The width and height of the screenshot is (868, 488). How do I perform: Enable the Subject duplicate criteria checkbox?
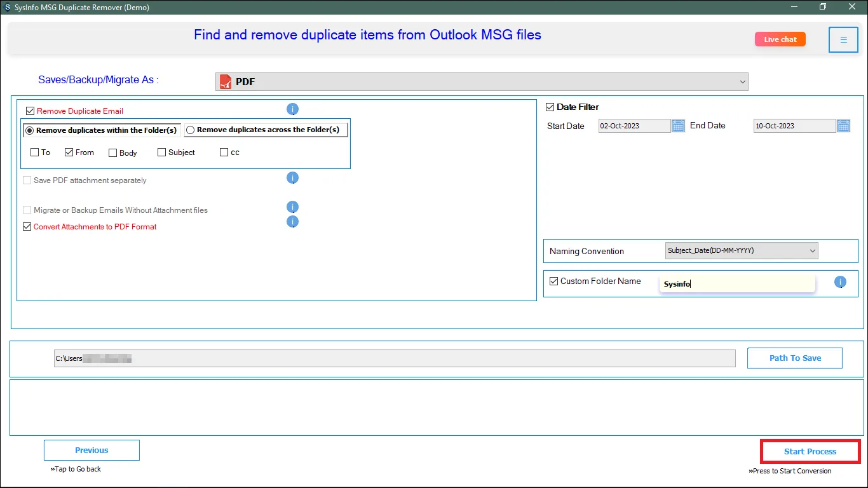pyautogui.click(x=161, y=152)
